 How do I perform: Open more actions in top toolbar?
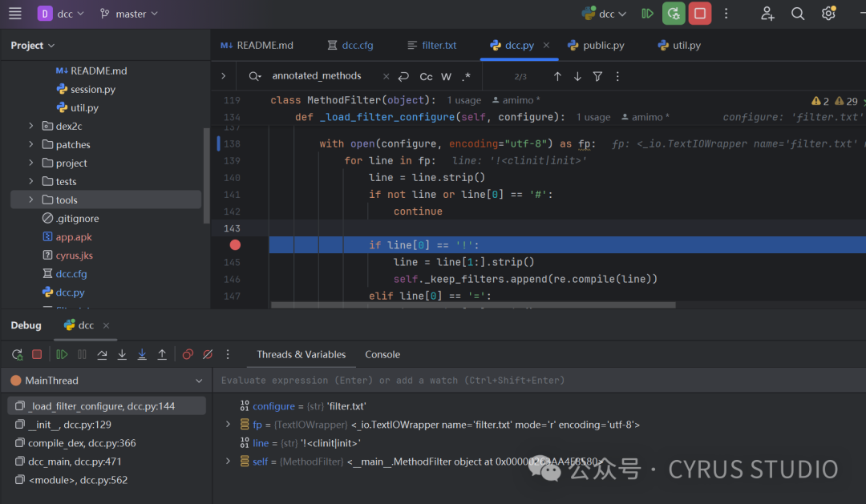[x=726, y=14]
